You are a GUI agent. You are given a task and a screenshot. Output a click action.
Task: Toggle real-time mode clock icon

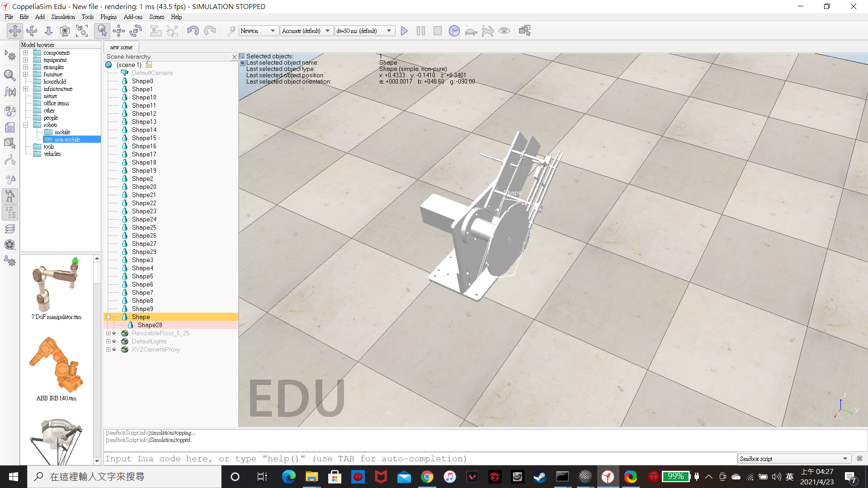[x=454, y=31]
